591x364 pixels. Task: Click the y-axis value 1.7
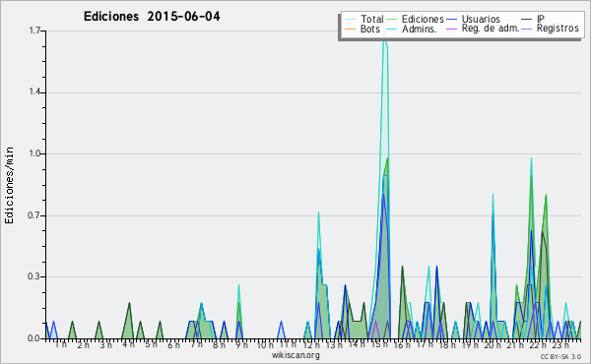[x=34, y=30]
